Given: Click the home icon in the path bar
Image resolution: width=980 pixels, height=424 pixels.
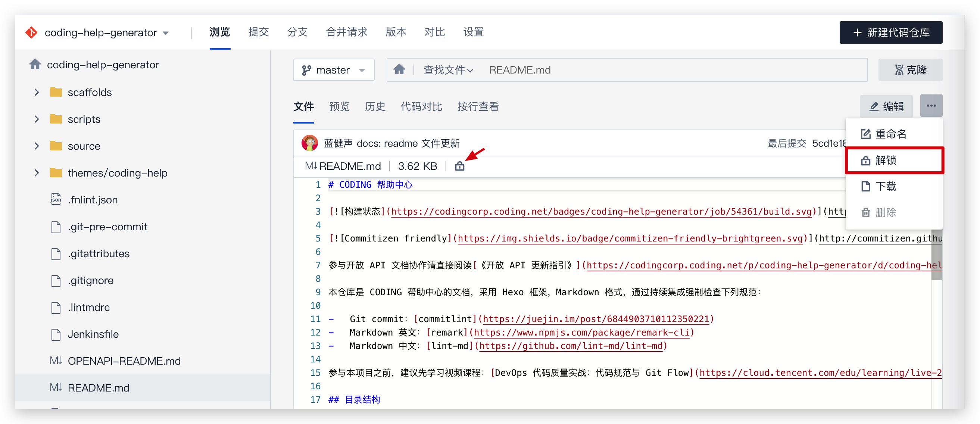Looking at the screenshot, I should [399, 70].
